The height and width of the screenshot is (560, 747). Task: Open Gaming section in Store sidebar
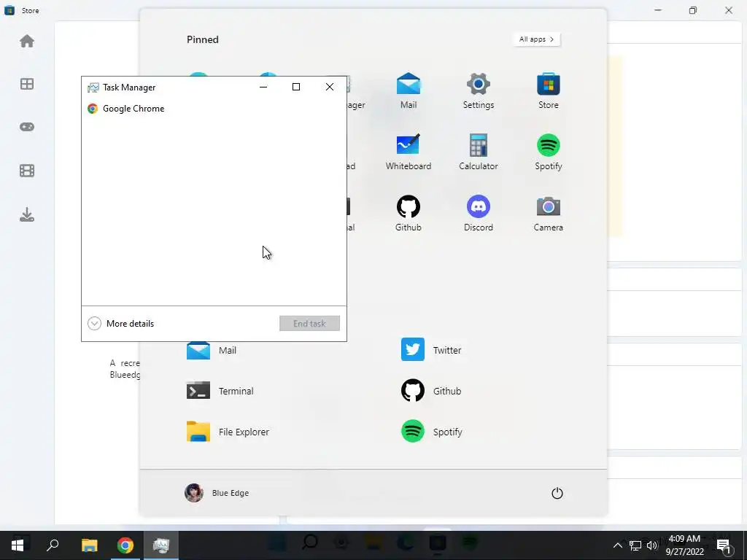click(x=27, y=127)
